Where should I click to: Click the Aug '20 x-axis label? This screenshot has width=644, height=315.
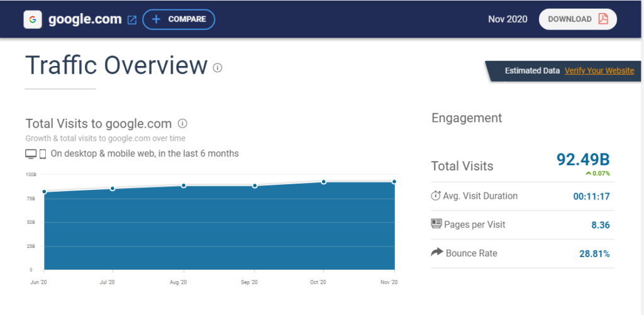179,282
